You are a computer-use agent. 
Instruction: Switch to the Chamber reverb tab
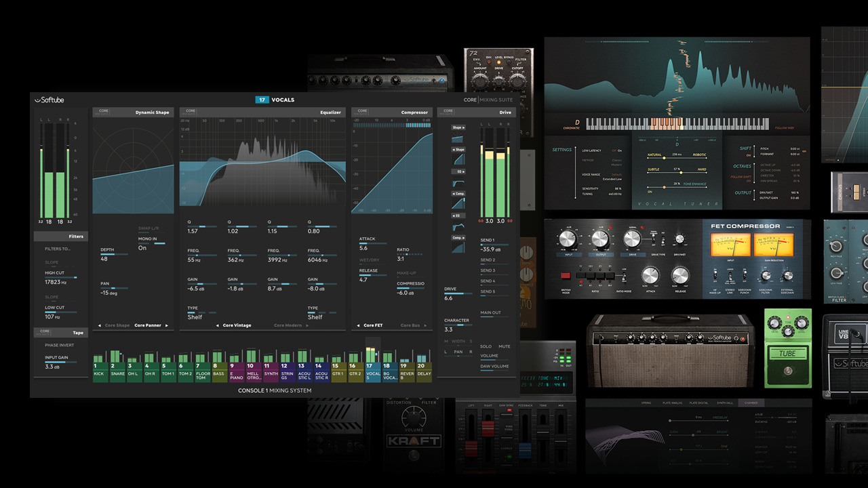click(751, 403)
